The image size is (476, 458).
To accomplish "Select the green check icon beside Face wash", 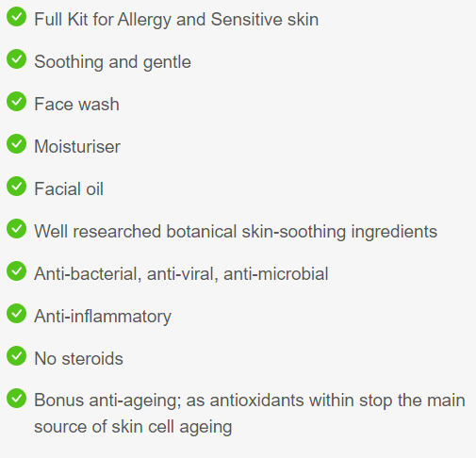I will coord(16,101).
